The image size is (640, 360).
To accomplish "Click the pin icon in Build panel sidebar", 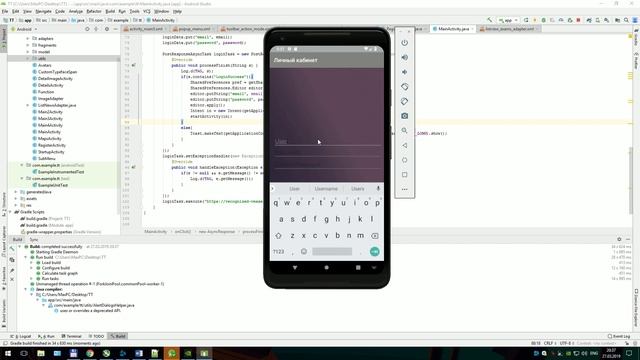I will [12, 270].
